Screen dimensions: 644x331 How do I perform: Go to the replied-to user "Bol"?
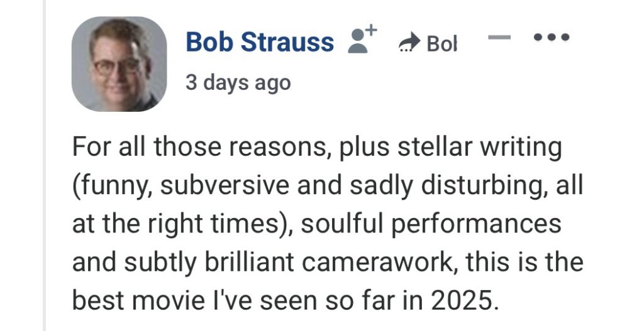[441, 43]
